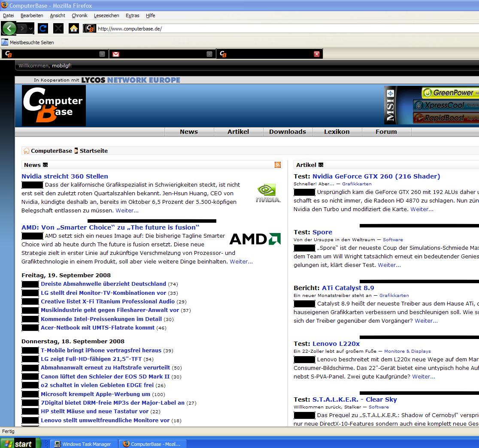Open the Nvidia GeForce GTX 260 test article

376,176
